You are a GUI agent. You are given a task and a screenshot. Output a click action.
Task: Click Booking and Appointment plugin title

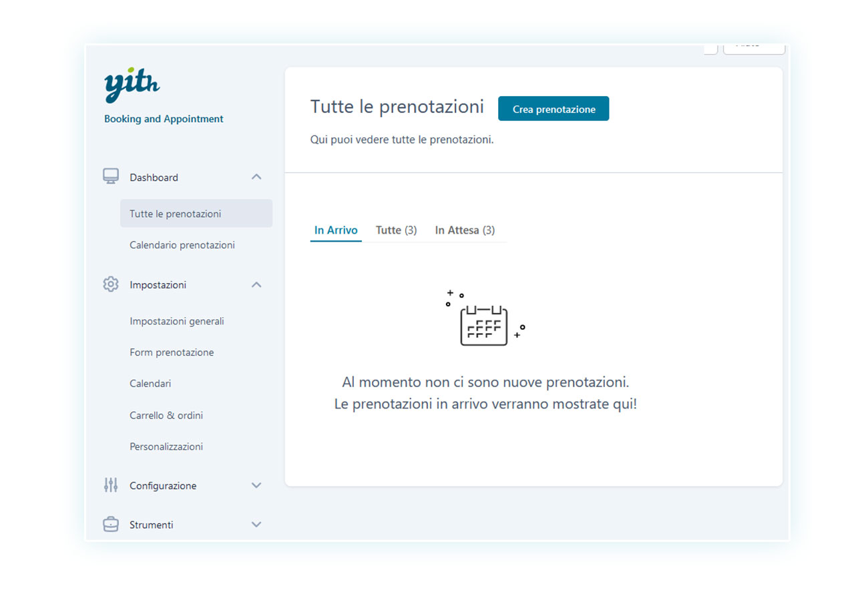(164, 119)
